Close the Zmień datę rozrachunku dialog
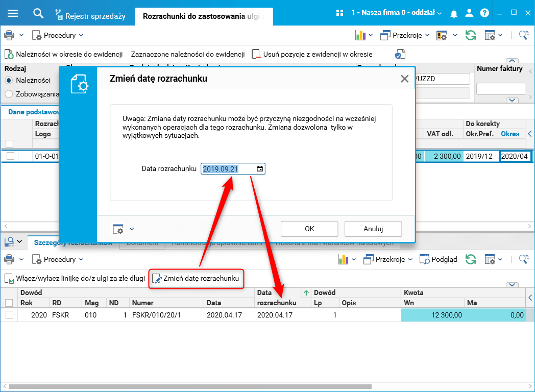The height and width of the screenshot is (392, 535). click(x=405, y=79)
